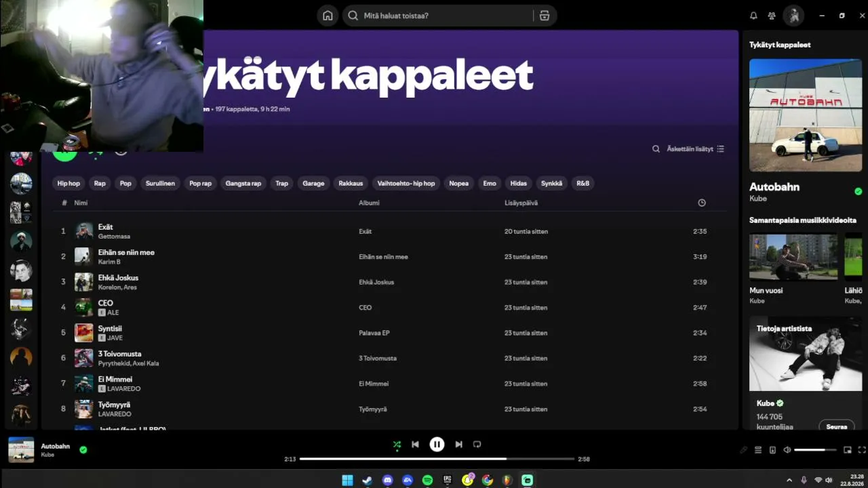Image resolution: width=868 pixels, height=488 pixels.
Task: Select the Vaihtoehto-hip hop filter chip
Action: coord(406,183)
